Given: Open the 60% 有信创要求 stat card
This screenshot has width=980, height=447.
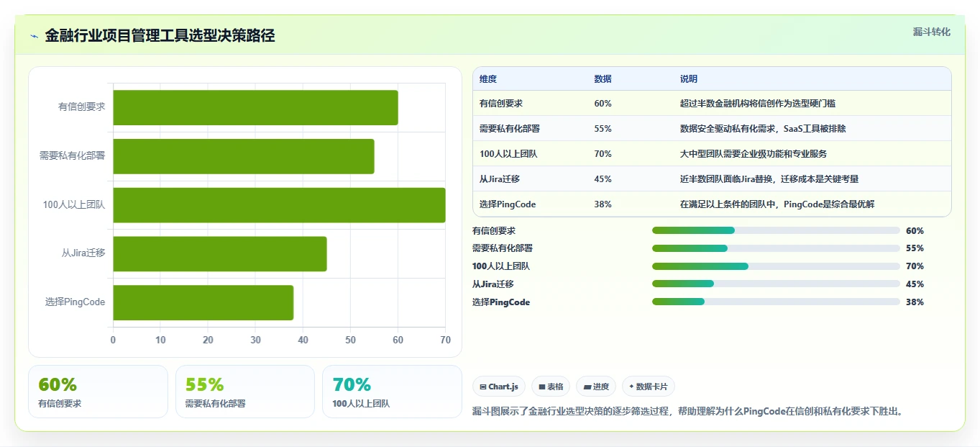Looking at the screenshot, I should click(x=98, y=392).
